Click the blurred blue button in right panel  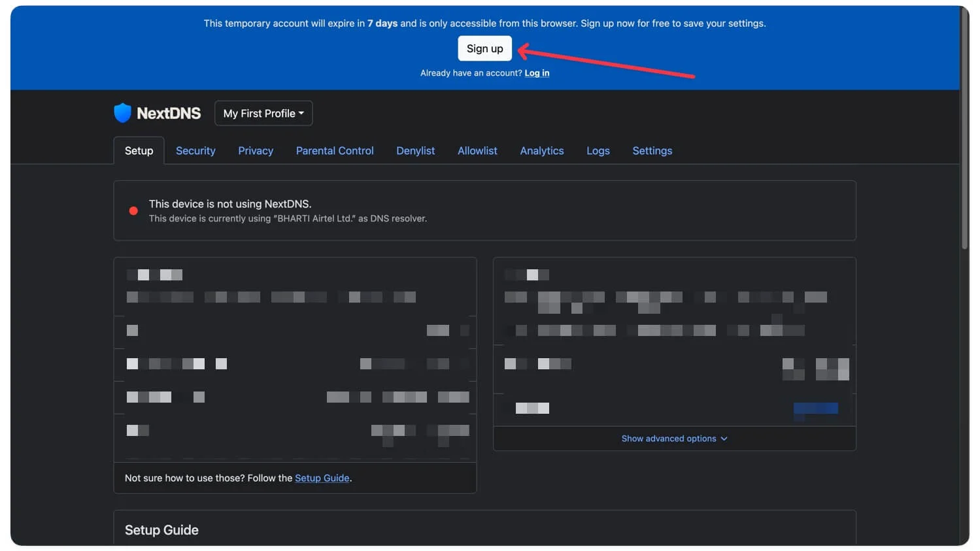815,409
